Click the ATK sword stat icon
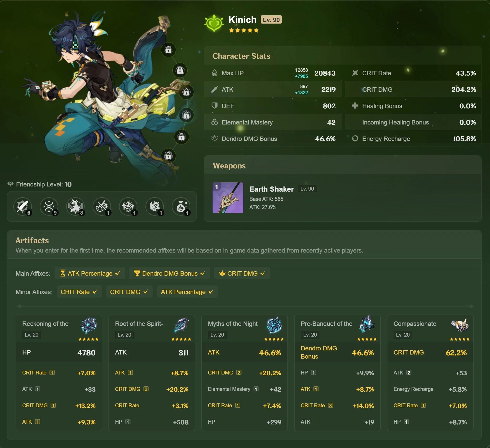Viewport: 490px width, 448px height. tap(215, 89)
